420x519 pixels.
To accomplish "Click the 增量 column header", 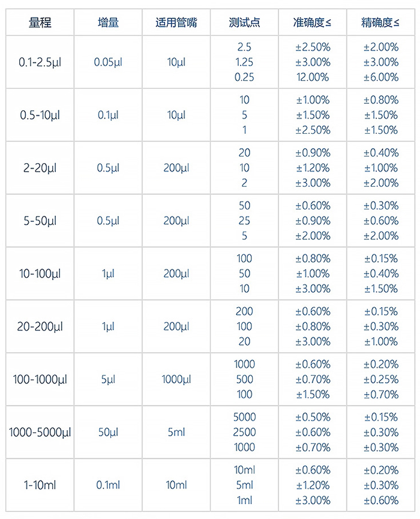I will [x=108, y=23].
